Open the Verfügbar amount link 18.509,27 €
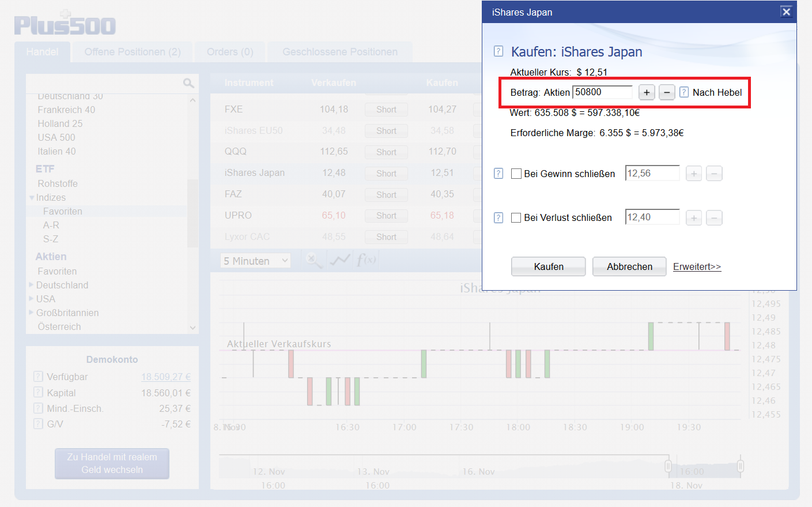 [166, 377]
